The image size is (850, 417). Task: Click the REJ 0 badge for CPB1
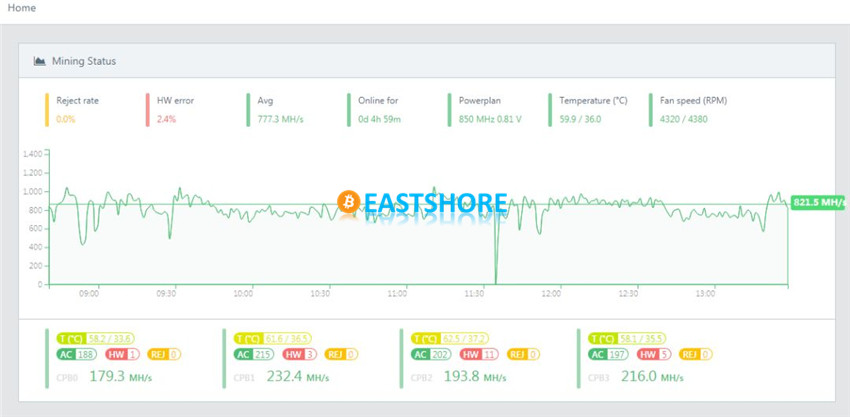click(342, 355)
